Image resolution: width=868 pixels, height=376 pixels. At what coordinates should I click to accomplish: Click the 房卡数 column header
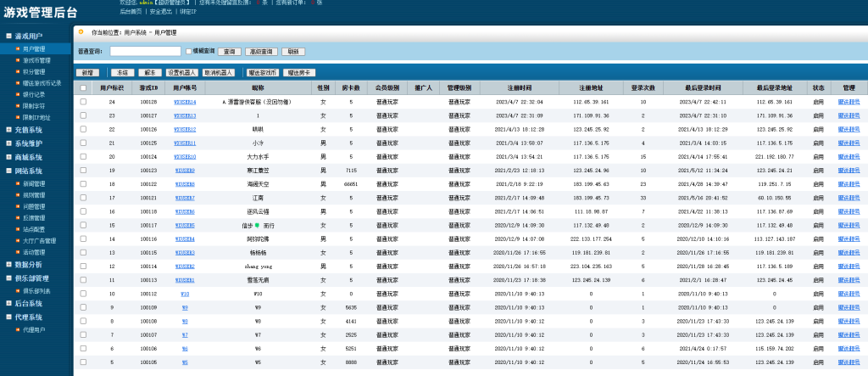[x=351, y=88]
